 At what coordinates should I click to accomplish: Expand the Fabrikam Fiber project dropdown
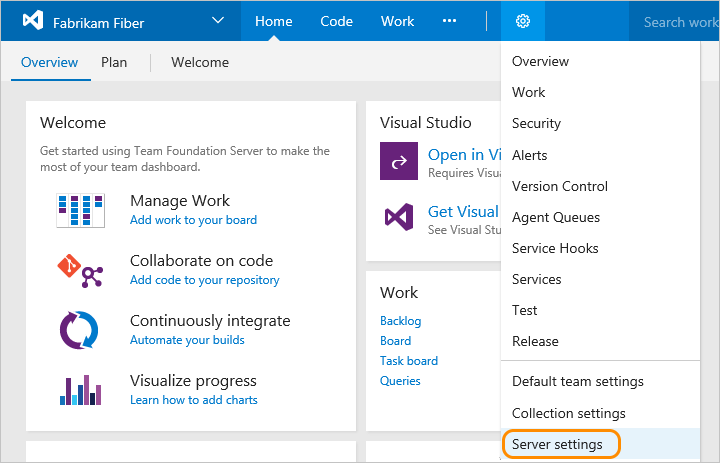(218, 21)
